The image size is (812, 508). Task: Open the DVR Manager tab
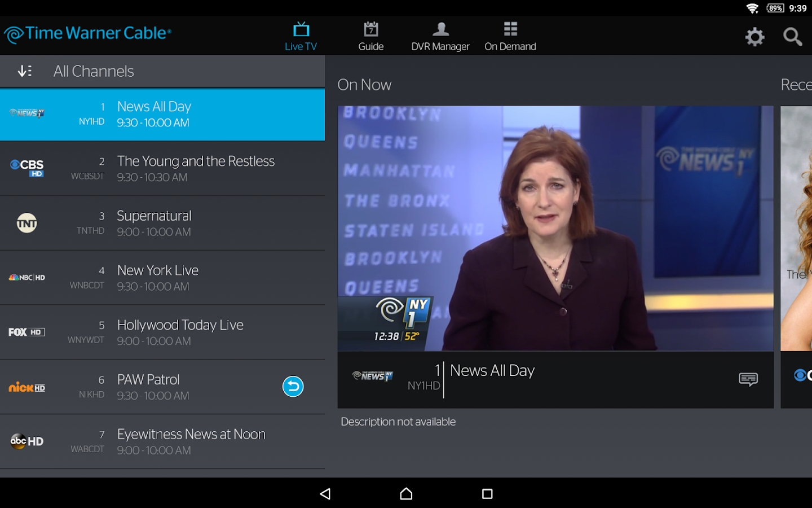[440, 37]
